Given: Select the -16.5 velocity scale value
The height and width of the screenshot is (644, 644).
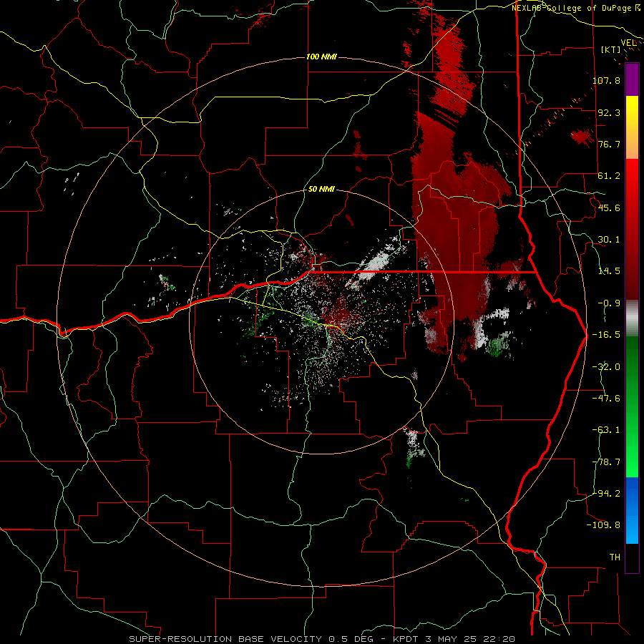Looking at the screenshot, I should coord(606,335).
